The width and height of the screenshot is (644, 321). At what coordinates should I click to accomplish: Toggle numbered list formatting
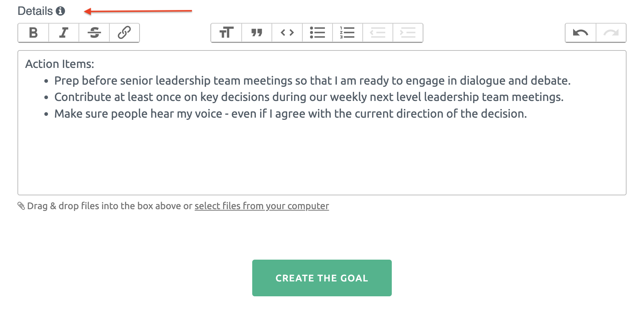pos(347,33)
